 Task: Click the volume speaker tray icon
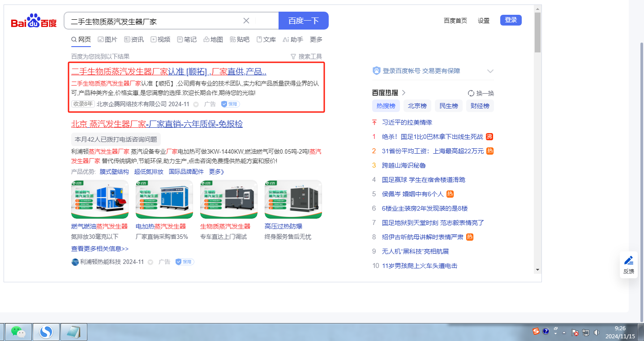(596, 333)
